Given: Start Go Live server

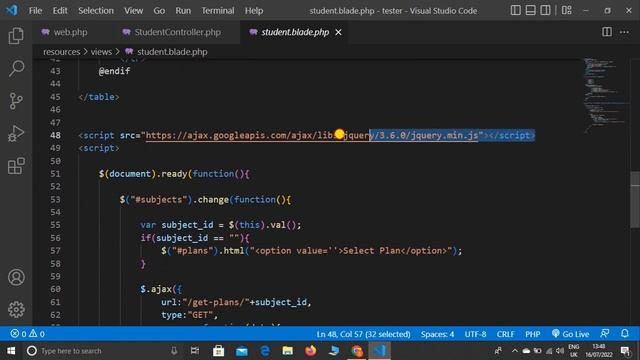Looking at the screenshot, I should tap(570, 334).
